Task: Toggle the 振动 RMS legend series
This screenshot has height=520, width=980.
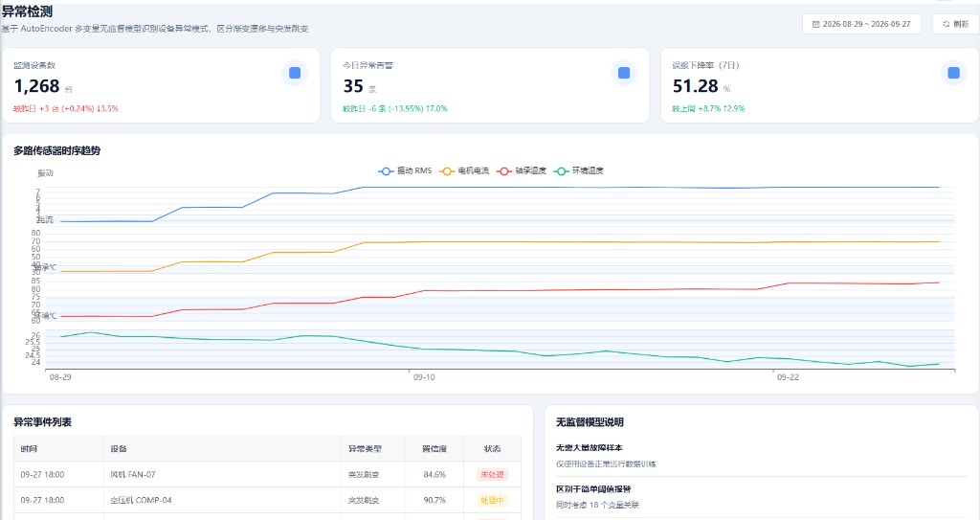Action: 406,170
